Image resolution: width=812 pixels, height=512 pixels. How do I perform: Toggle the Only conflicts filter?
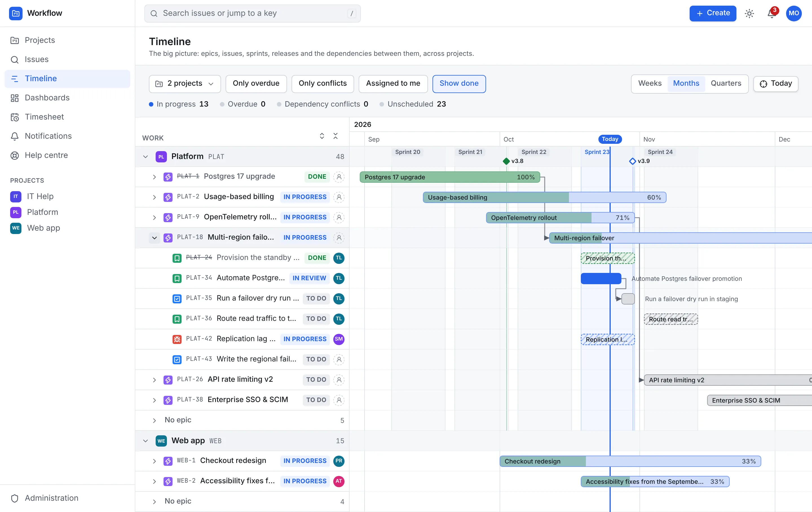323,84
